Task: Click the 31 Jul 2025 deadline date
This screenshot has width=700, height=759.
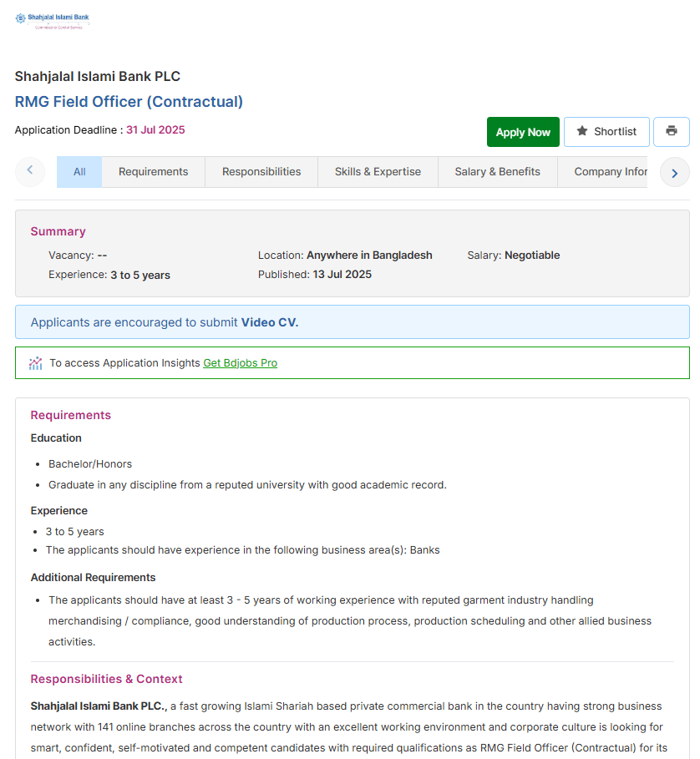Action: pos(155,130)
